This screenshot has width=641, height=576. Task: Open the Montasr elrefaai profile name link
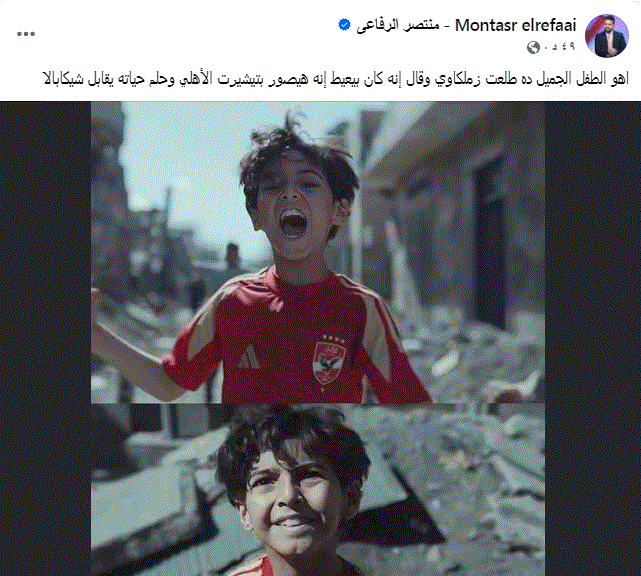tap(515, 26)
